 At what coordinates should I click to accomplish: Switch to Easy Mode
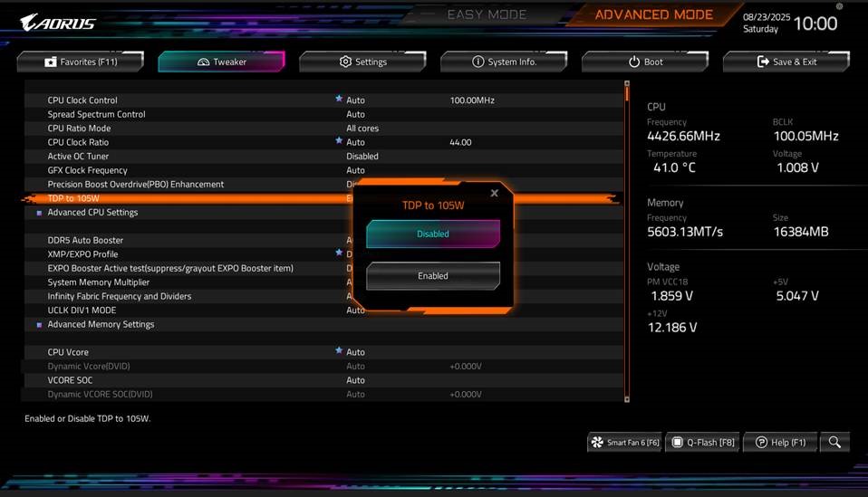pyautogui.click(x=487, y=14)
